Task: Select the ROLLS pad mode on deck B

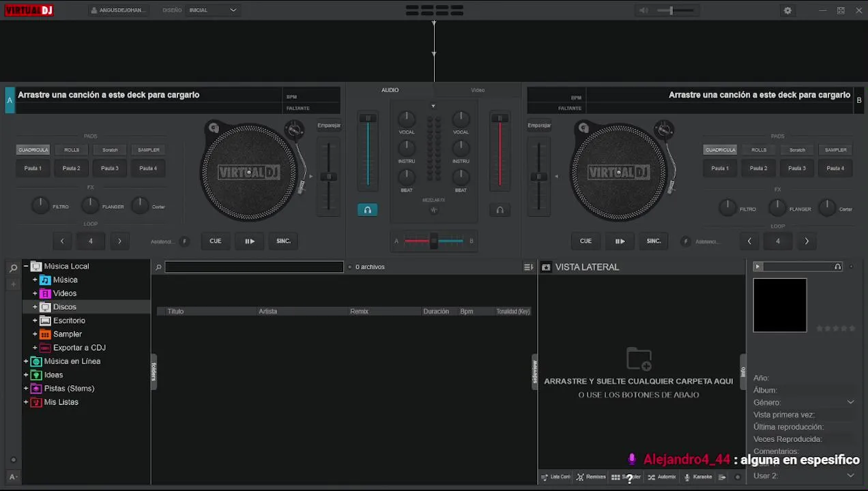Action: pos(759,150)
